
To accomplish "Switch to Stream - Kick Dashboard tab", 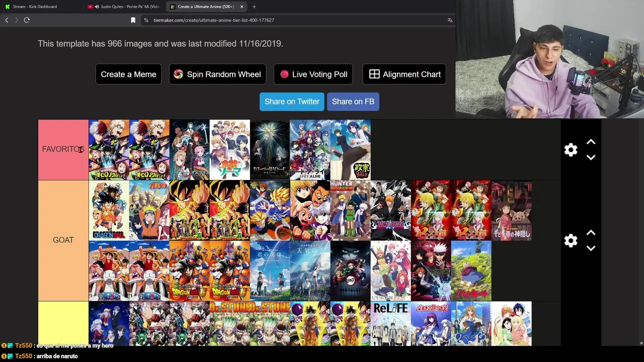I will [x=41, y=7].
